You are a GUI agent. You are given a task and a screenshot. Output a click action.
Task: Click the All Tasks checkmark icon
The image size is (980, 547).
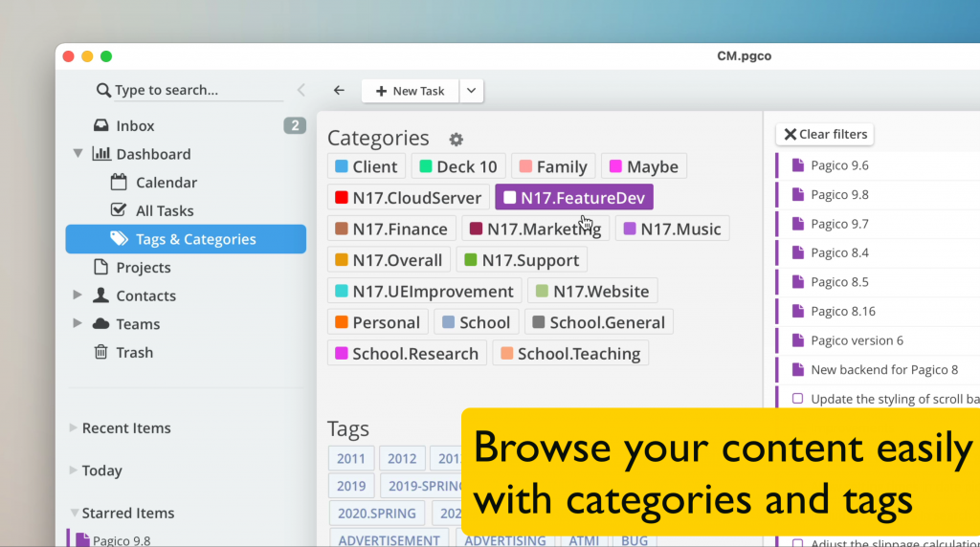click(x=118, y=209)
